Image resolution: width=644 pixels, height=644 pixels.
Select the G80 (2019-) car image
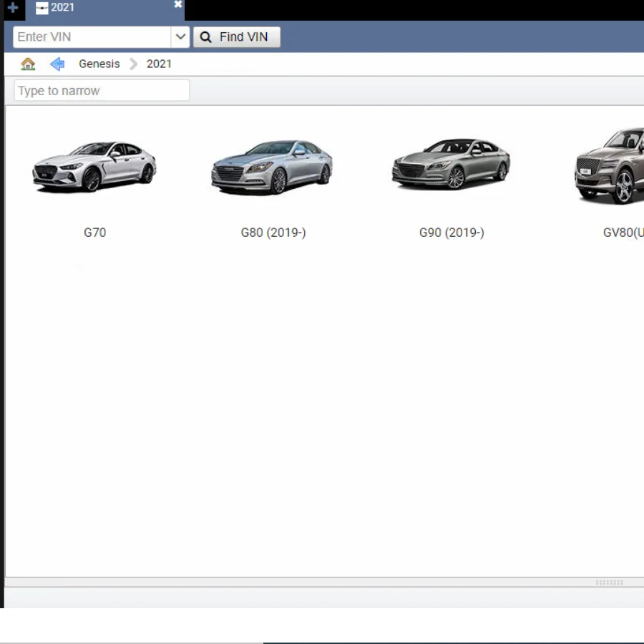tap(273, 167)
